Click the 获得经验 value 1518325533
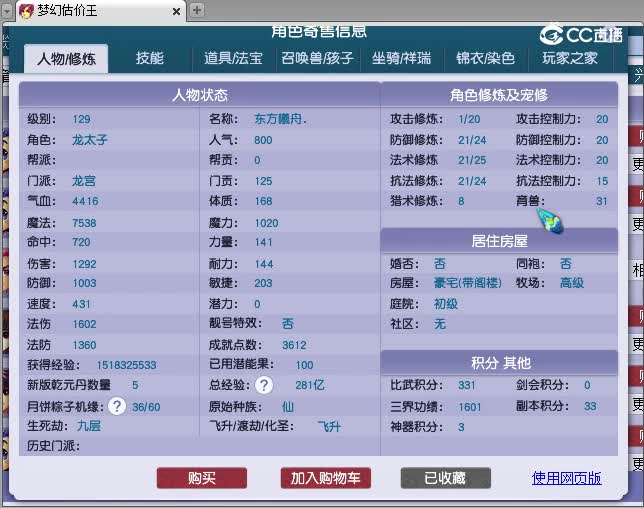Screen dimensions: 644x508 (126, 365)
